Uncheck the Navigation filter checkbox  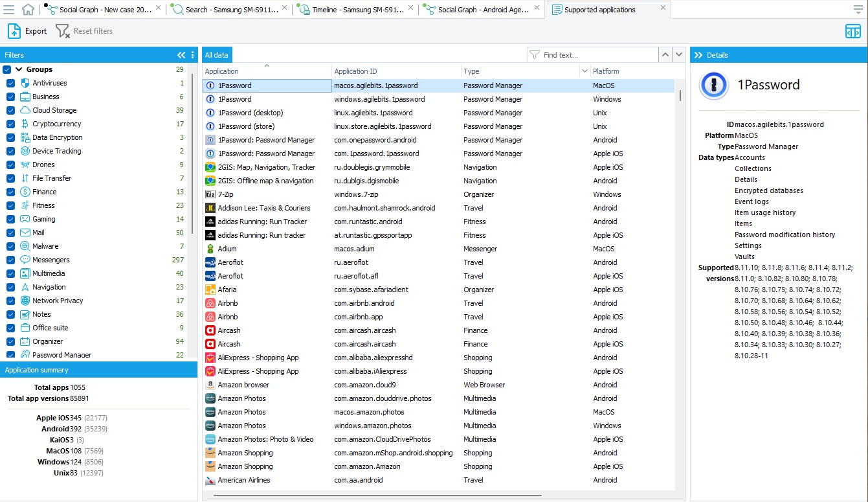click(10, 287)
